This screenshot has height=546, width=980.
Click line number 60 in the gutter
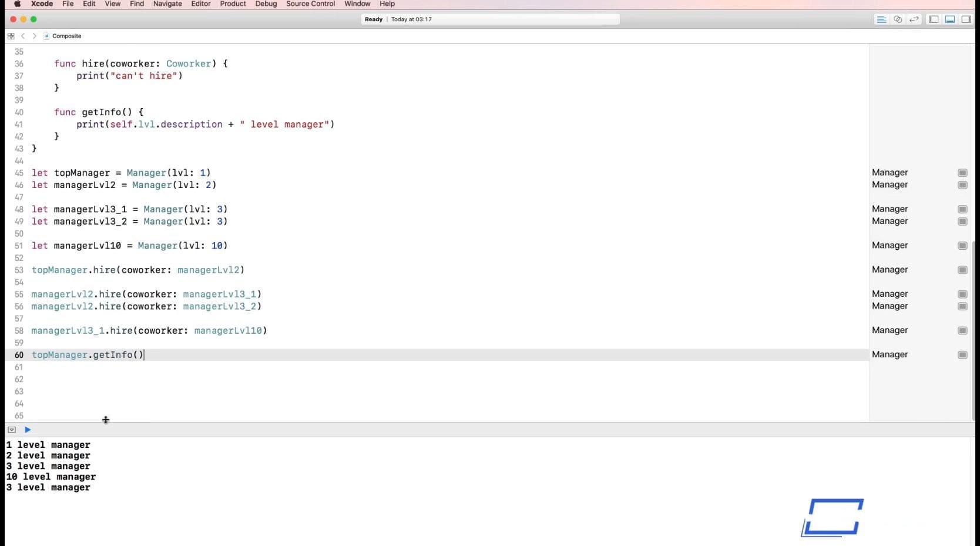coord(19,355)
